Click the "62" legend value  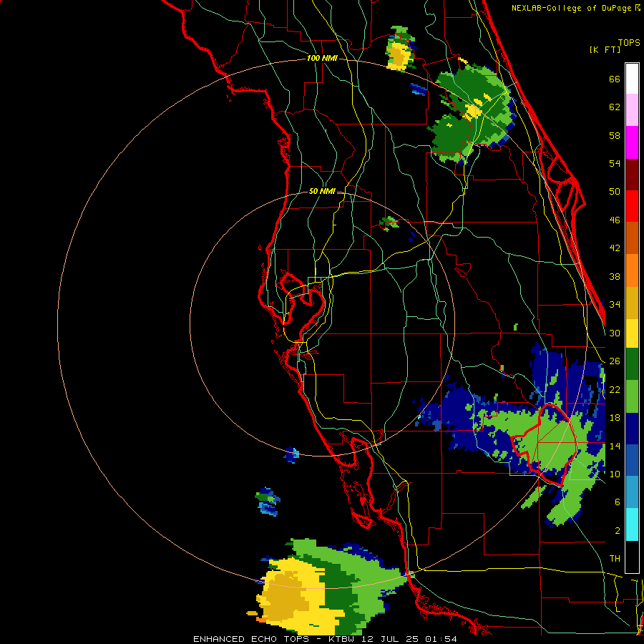click(x=615, y=107)
